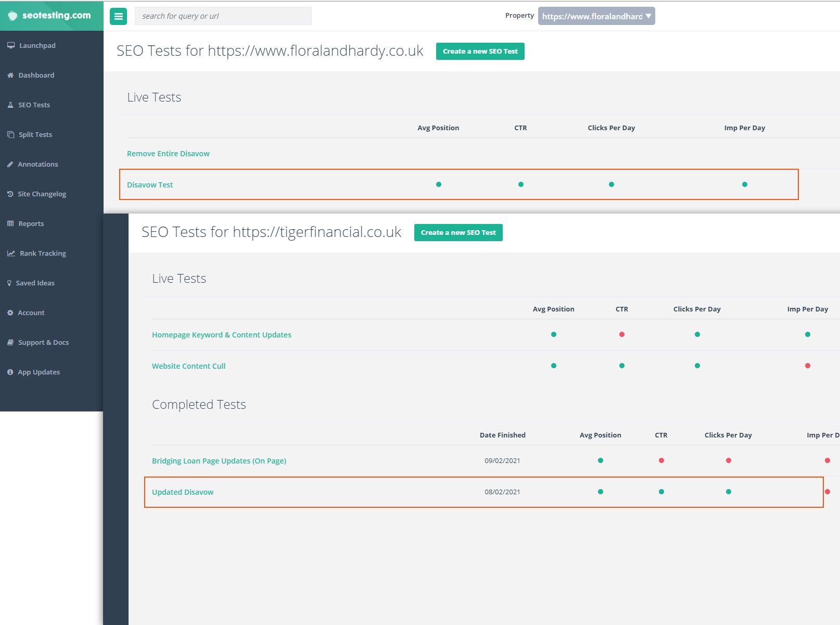Open the Remove Entire Disavow test

pyautogui.click(x=168, y=154)
